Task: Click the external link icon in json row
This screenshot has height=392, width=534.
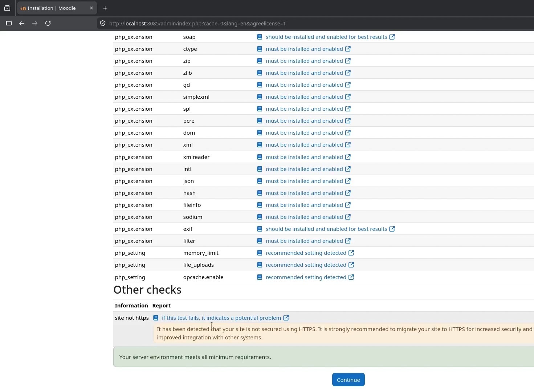Action: pos(348,181)
